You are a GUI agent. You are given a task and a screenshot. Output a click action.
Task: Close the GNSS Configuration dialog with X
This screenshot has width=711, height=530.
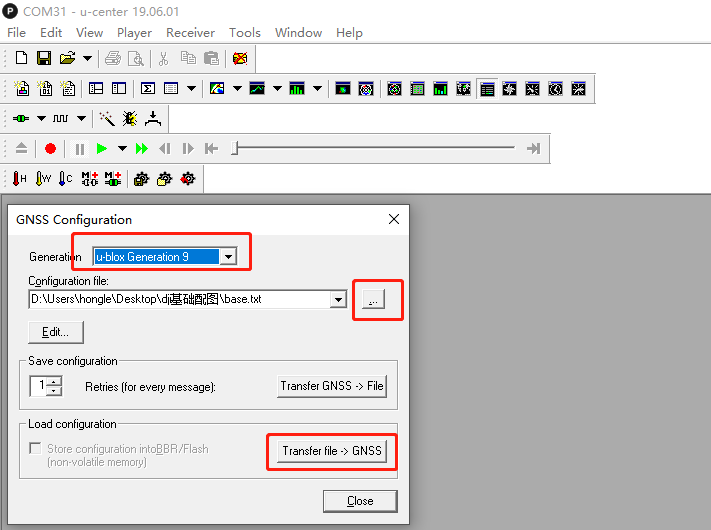click(394, 219)
